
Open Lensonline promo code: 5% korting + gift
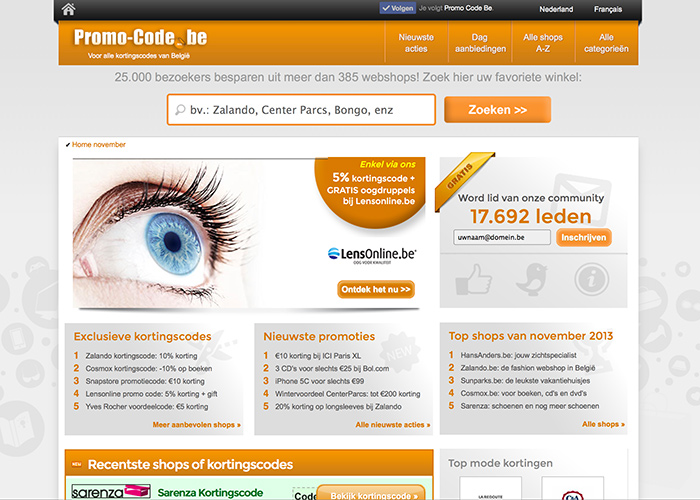151,394
